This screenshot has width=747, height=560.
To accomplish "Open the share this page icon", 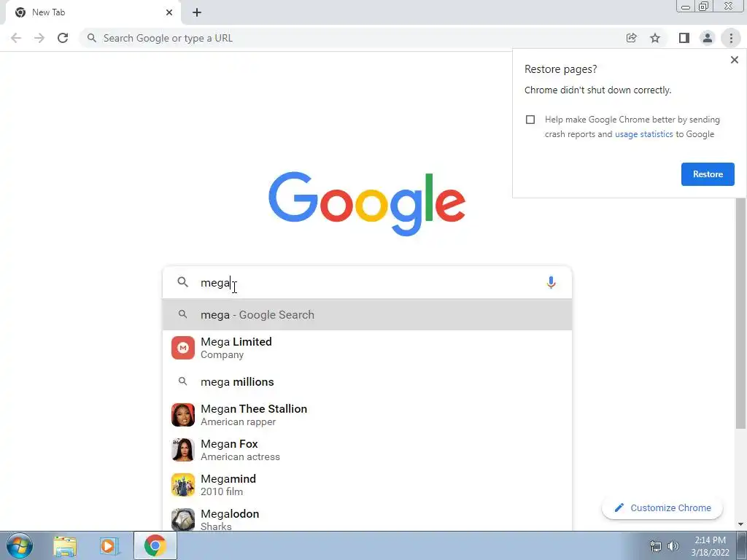I will [631, 38].
